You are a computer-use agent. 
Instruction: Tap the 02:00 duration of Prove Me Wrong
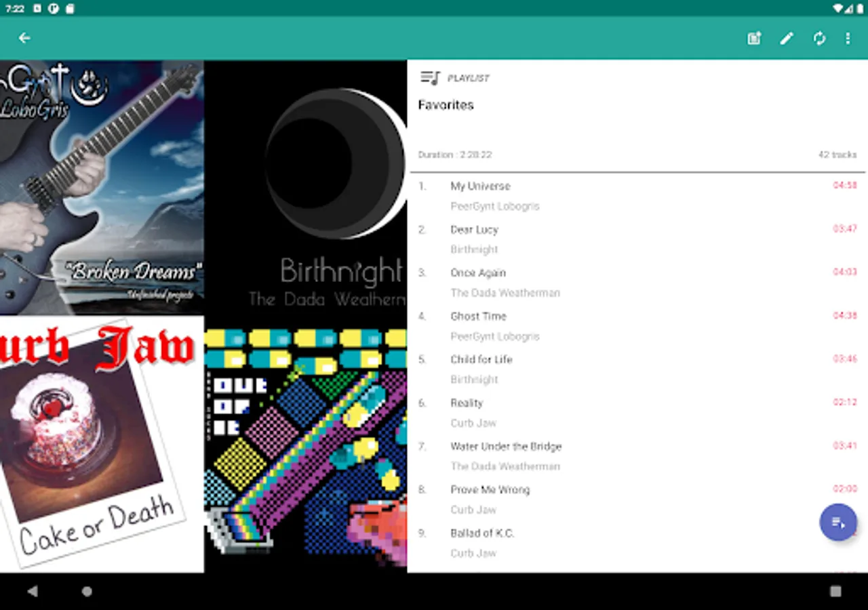[845, 489]
